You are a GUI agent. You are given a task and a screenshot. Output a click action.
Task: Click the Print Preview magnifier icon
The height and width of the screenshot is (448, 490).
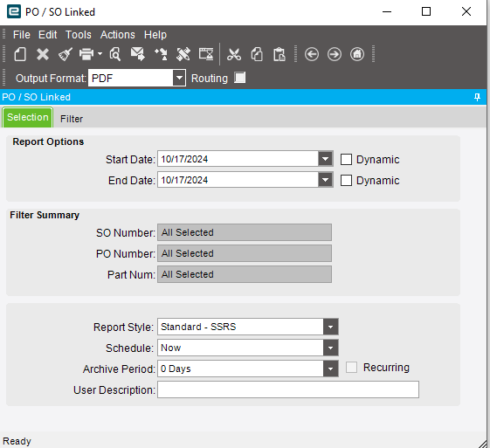114,54
